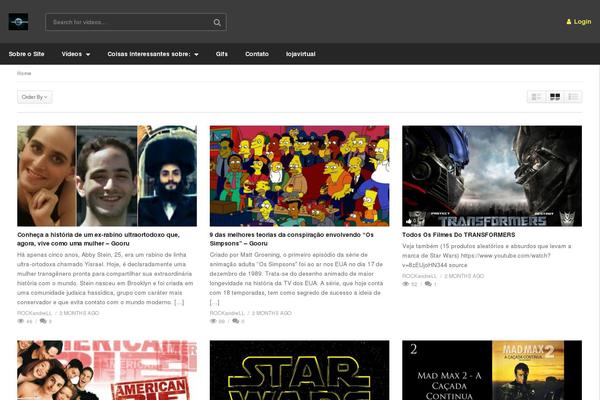Image resolution: width=600 pixels, height=400 pixels.
Task: Open Todos Os Filmes Do TRANSFORMERS title
Action: (458, 235)
